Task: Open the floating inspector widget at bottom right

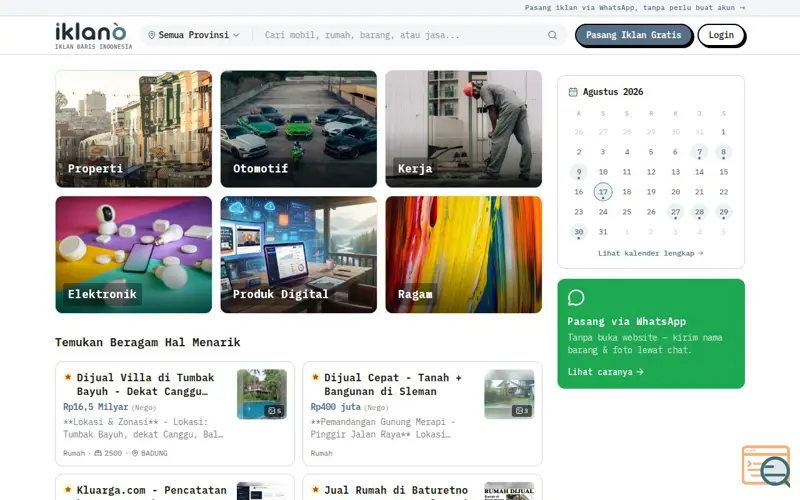Action: (766, 466)
